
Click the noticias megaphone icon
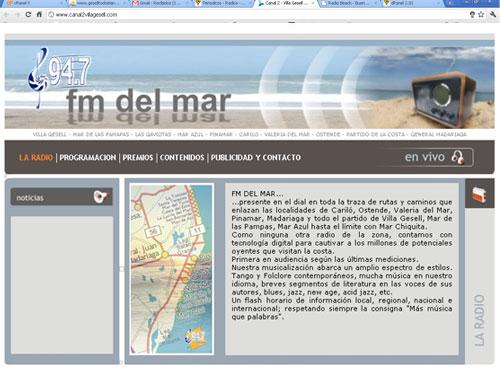pos(101,197)
